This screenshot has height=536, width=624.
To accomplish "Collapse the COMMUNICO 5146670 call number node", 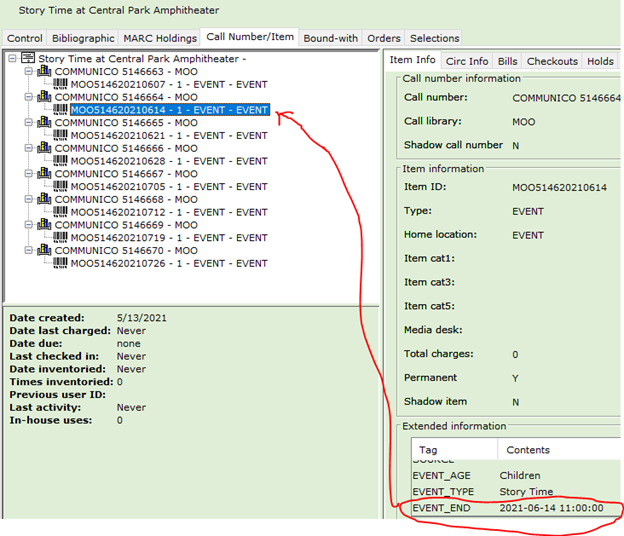I will [x=28, y=250].
